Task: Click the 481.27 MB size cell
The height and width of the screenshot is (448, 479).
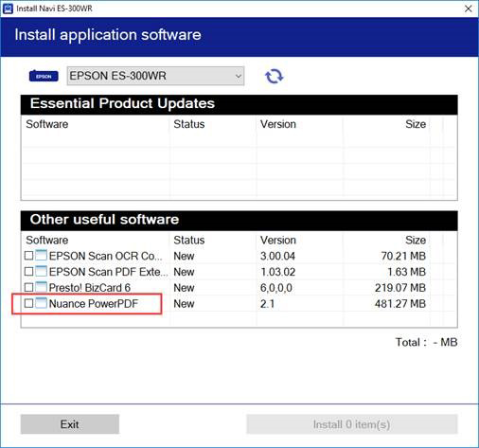Action: (x=400, y=304)
